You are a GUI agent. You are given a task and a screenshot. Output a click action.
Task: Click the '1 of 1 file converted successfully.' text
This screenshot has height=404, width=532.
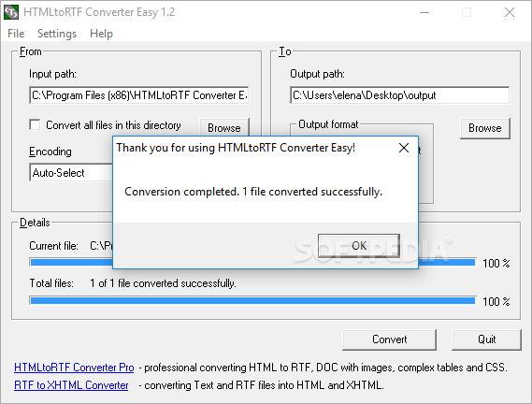point(163,283)
